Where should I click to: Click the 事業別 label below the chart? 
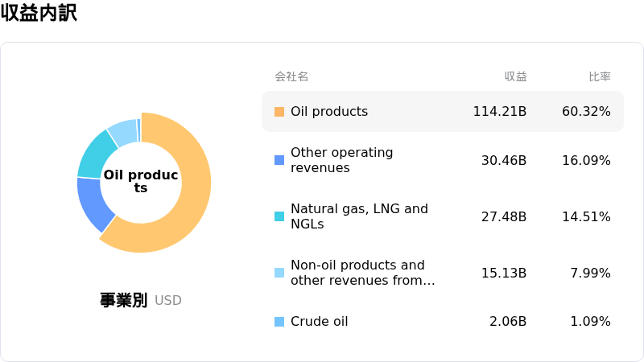(123, 301)
